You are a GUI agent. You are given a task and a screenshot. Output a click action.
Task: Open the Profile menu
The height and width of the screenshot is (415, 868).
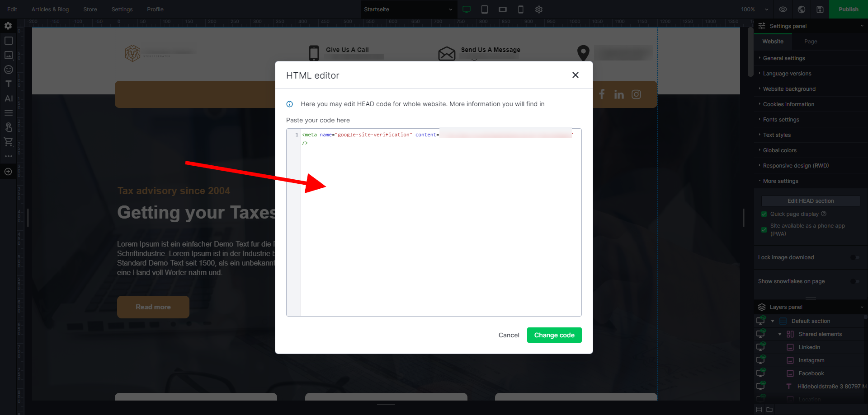155,9
